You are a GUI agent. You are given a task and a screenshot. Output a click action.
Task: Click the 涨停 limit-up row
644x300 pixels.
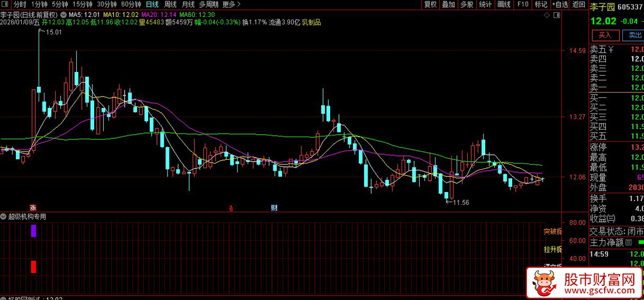pyautogui.click(x=617, y=147)
